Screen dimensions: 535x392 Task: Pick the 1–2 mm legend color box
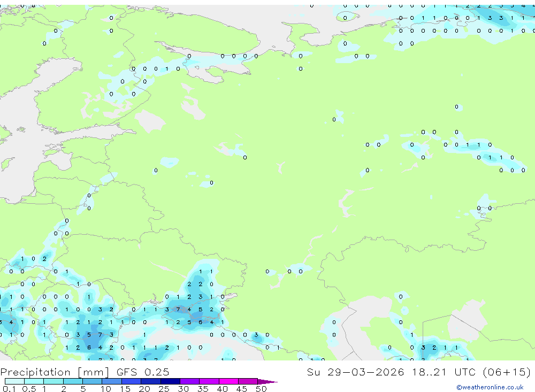pyautogui.click(x=53, y=381)
